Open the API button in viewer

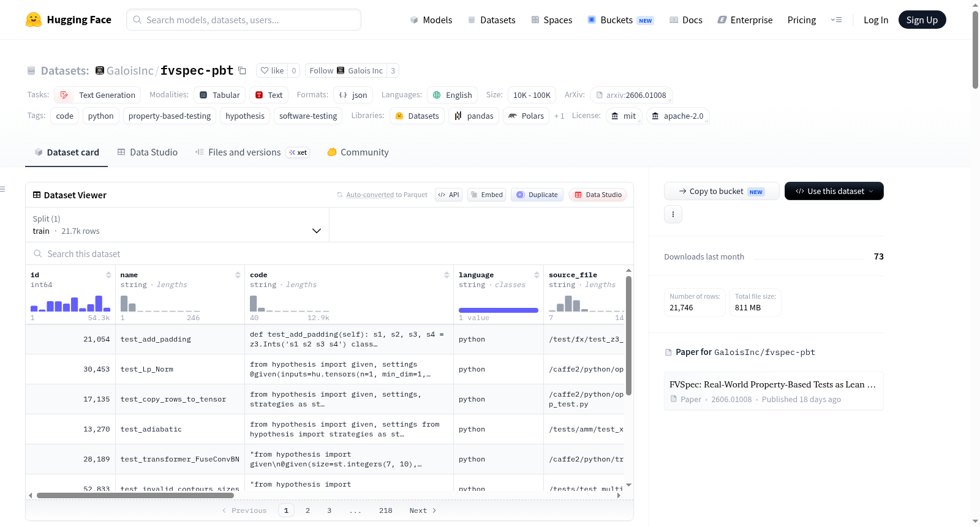coord(448,195)
